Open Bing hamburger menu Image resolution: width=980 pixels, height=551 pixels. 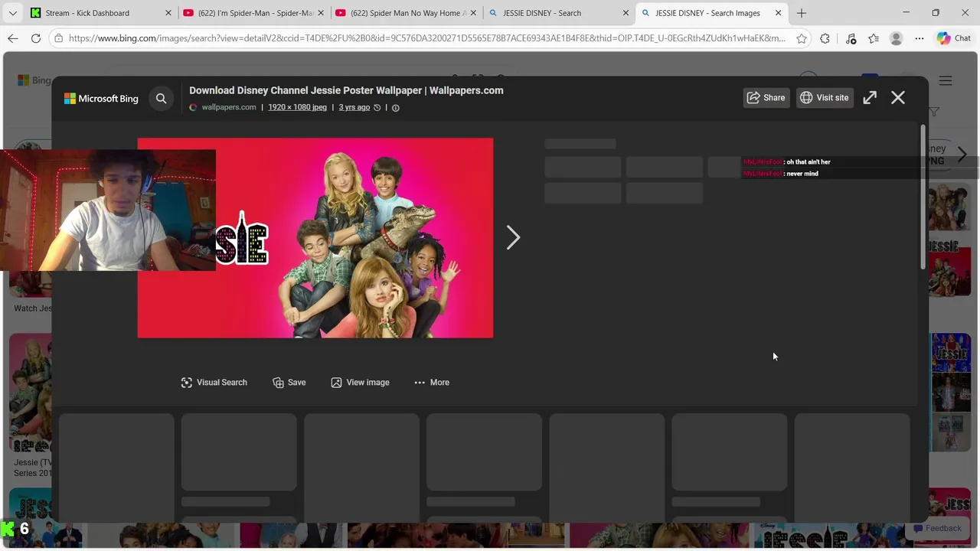[x=946, y=81]
